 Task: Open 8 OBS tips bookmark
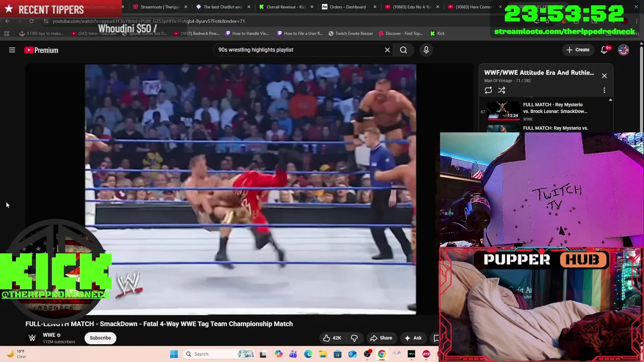(x=41, y=33)
